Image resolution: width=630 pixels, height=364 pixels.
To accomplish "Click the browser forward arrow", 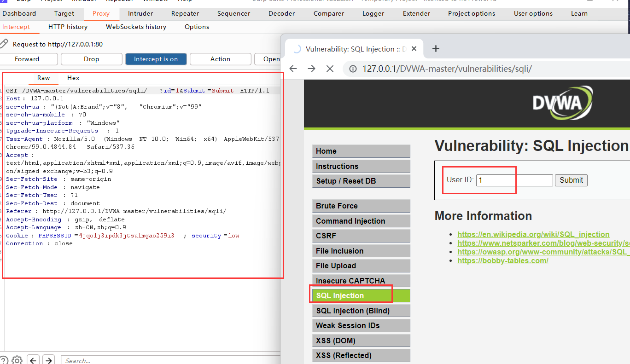I will pos(311,69).
